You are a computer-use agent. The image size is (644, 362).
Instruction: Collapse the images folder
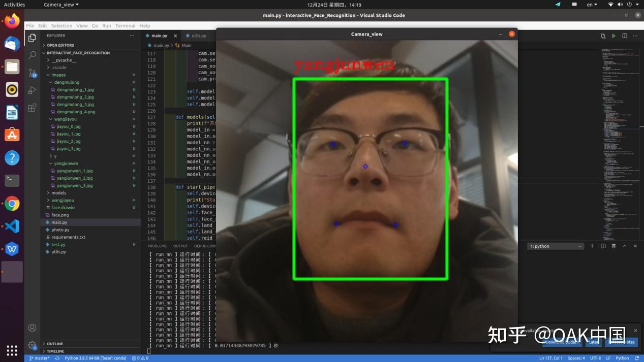[x=90, y=75]
